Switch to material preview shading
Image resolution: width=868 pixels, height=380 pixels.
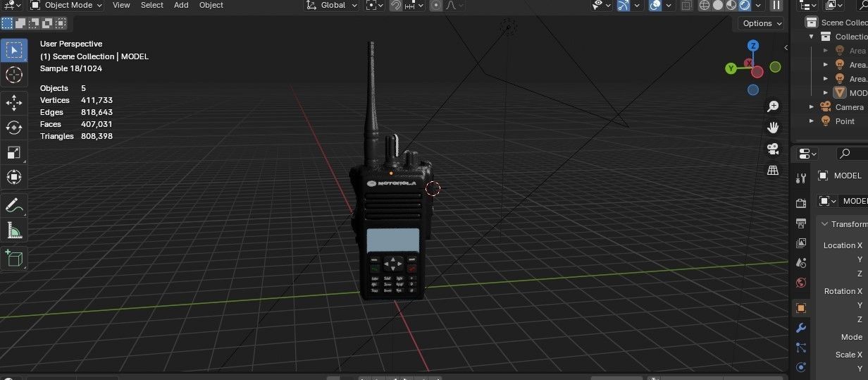coord(731,5)
